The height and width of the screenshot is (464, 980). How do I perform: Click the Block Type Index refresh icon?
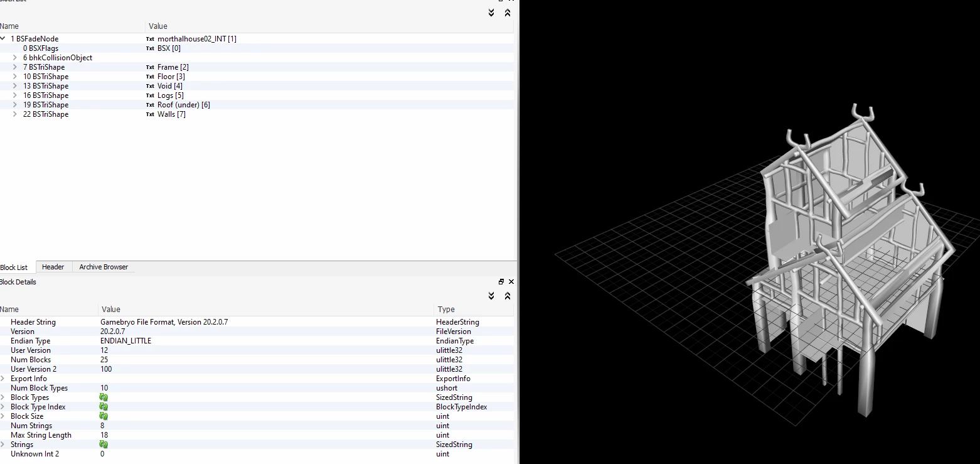tap(104, 407)
